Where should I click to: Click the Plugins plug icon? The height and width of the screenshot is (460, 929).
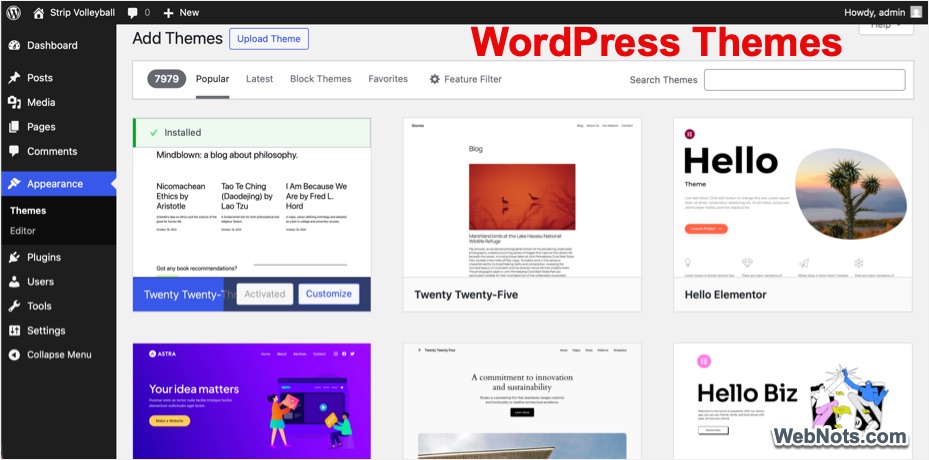click(14, 257)
